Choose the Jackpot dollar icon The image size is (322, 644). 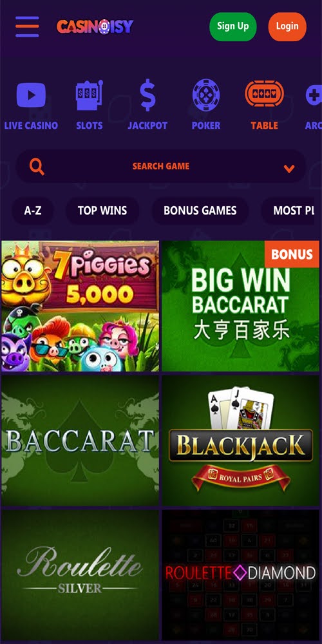(x=147, y=95)
